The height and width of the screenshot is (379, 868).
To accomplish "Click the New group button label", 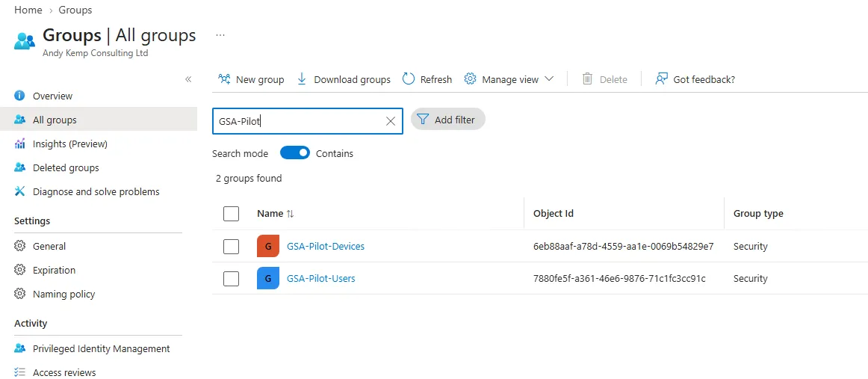I will point(260,79).
